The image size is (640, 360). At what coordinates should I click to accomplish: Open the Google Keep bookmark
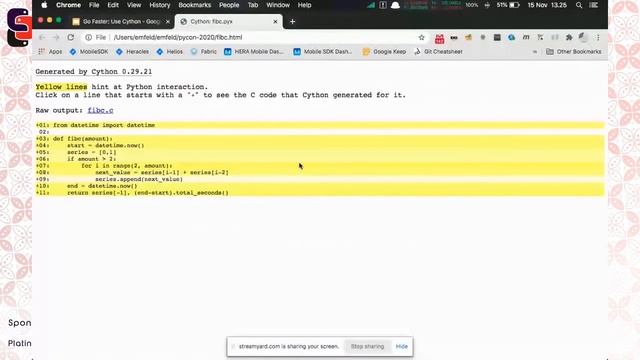point(384,51)
